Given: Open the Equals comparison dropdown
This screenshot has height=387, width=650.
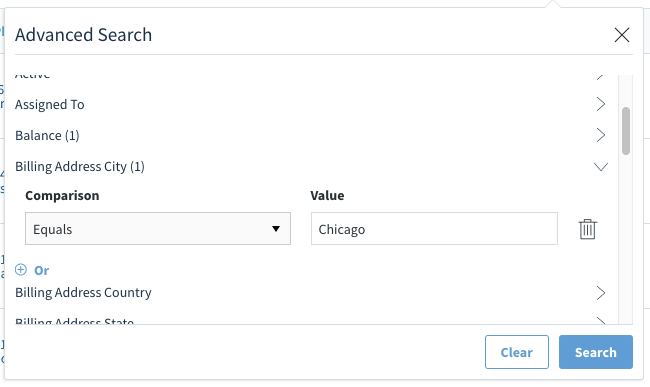Looking at the screenshot, I should coord(158,229).
